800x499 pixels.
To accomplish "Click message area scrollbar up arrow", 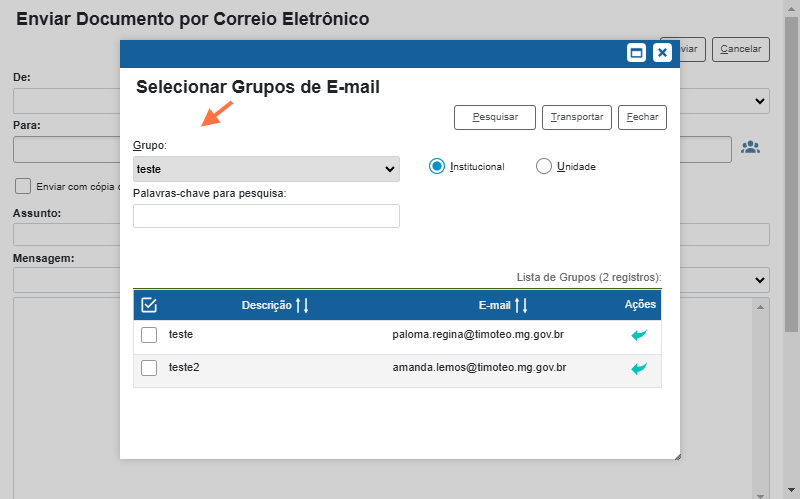I will [760, 307].
